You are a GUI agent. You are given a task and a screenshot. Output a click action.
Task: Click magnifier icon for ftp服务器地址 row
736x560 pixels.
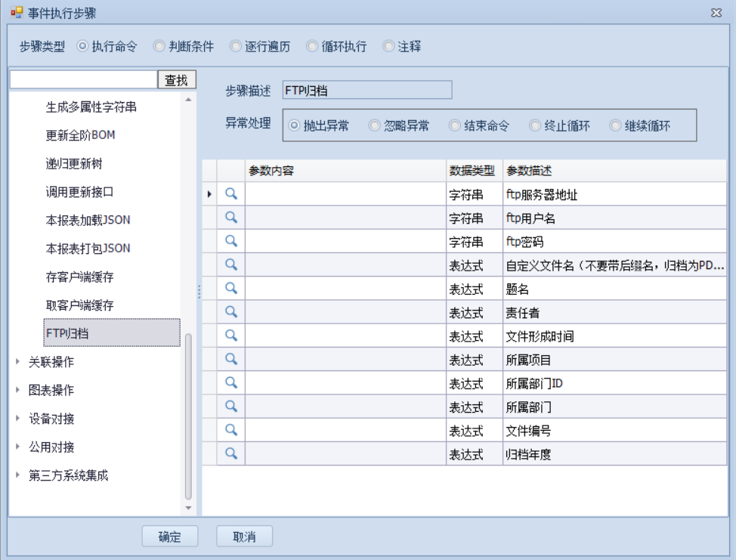pyautogui.click(x=231, y=194)
